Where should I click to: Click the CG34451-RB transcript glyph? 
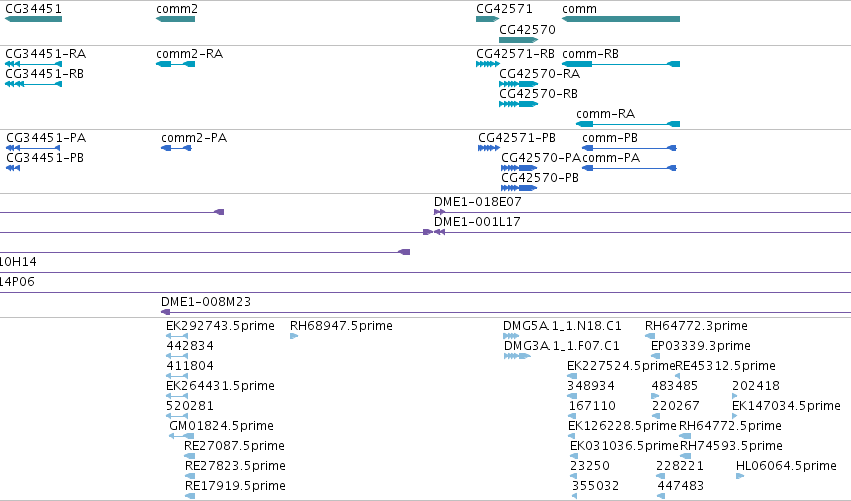click(33, 84)
